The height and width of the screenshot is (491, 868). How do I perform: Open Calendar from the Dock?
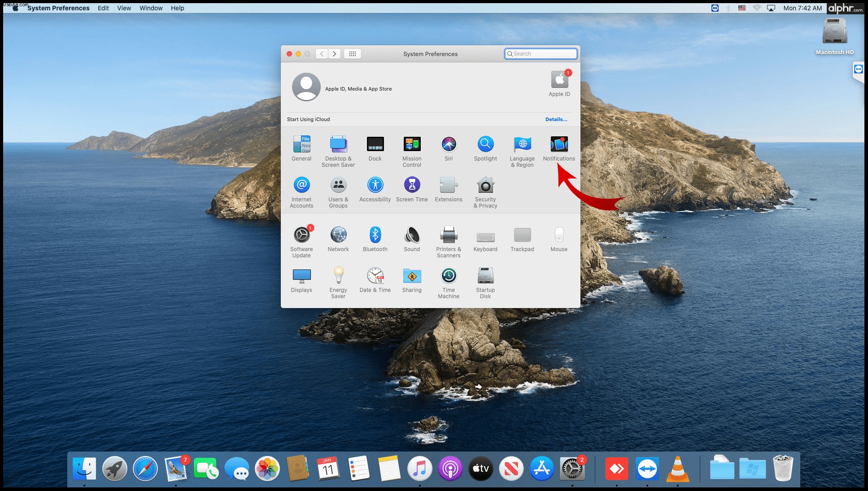pos(328,469)
